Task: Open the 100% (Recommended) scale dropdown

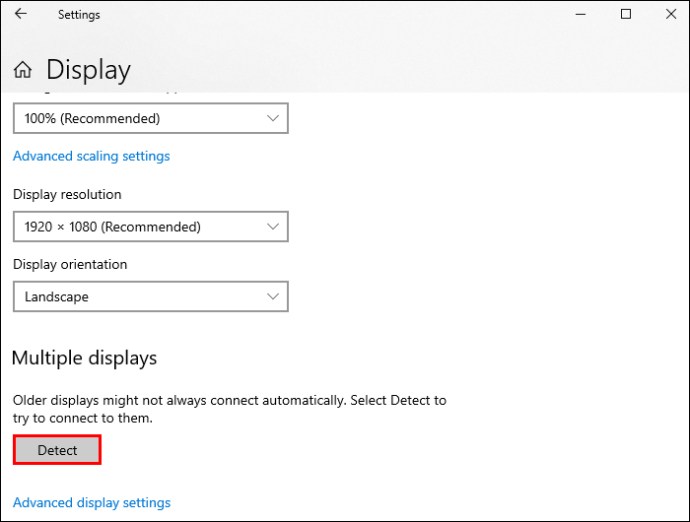Action: click(150, 118)
